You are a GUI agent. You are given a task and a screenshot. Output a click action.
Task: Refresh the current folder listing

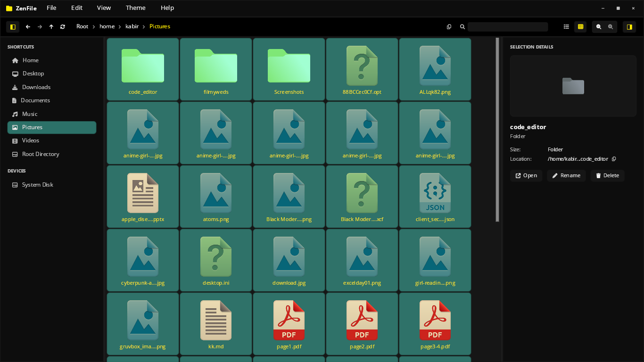pos(63,27)
